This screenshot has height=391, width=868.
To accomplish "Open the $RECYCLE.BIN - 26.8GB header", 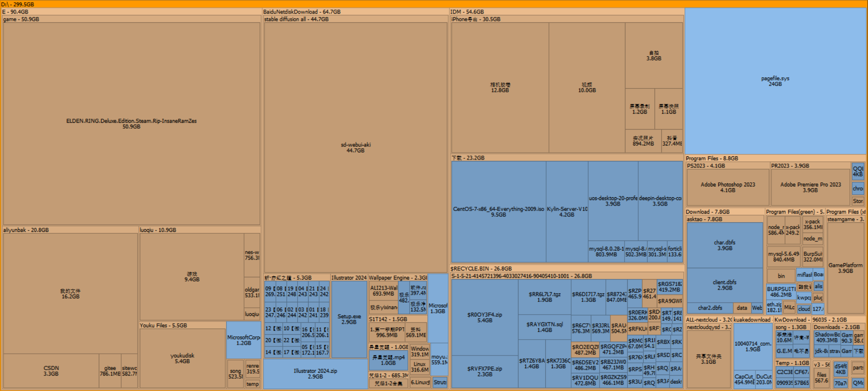I will pos(567,269).
